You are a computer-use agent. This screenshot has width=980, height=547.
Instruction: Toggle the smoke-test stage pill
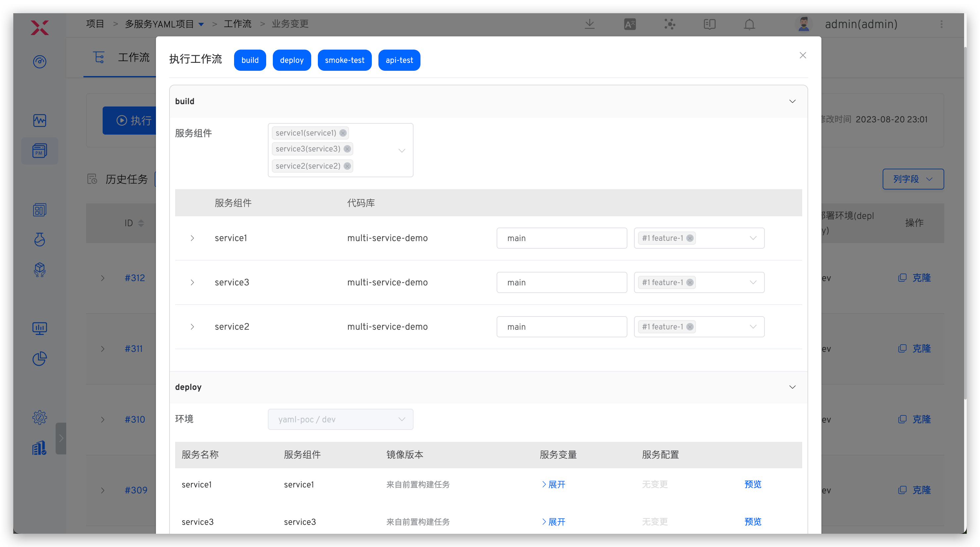coord(344,60)
